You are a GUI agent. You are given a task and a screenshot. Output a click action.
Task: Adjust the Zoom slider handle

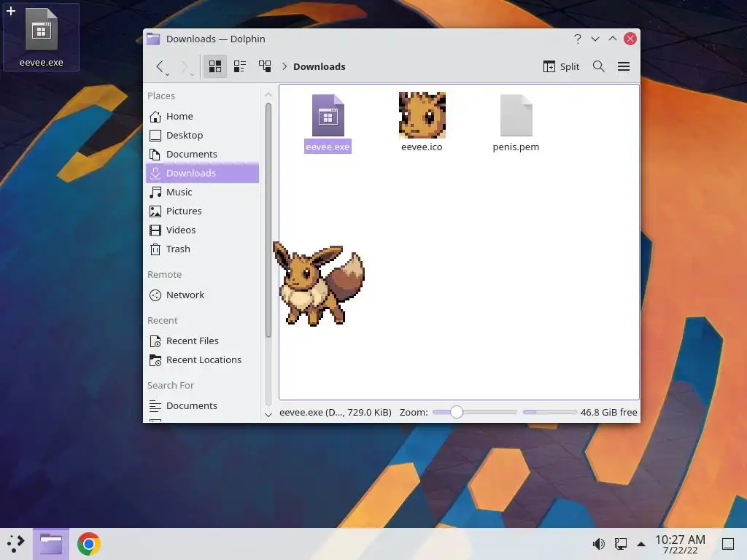[x=457, y=412]
